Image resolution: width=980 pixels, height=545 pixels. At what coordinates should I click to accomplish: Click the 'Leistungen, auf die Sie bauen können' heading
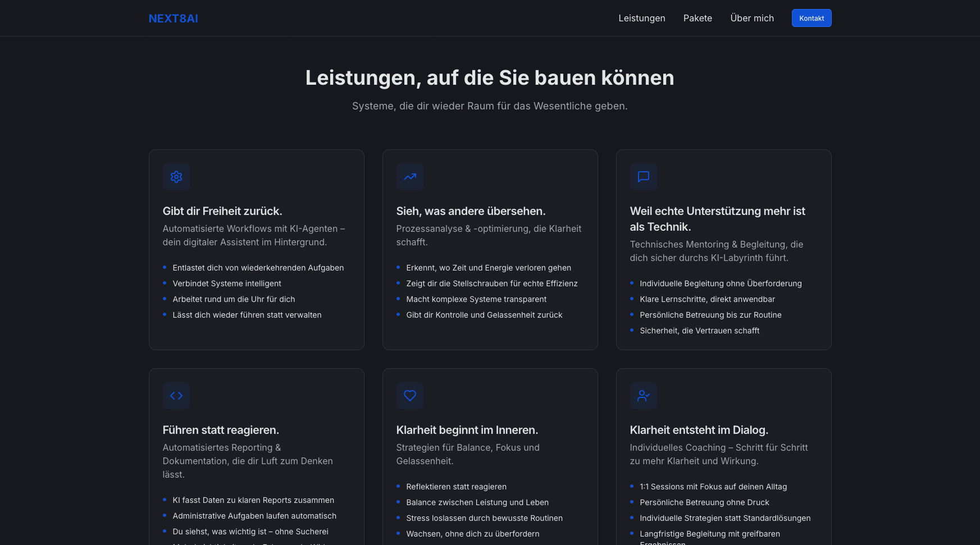point(490,78)
